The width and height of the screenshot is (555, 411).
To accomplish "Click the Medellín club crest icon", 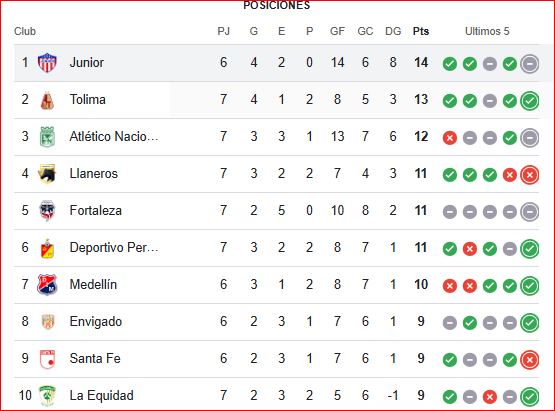I will tap(47, 285).
